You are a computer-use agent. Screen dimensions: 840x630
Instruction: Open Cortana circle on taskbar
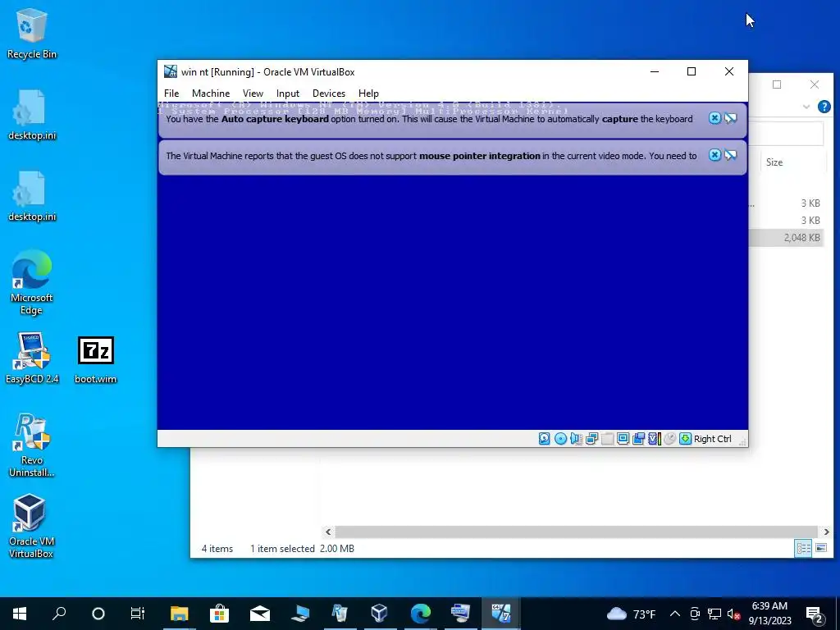tap(98, 614)
